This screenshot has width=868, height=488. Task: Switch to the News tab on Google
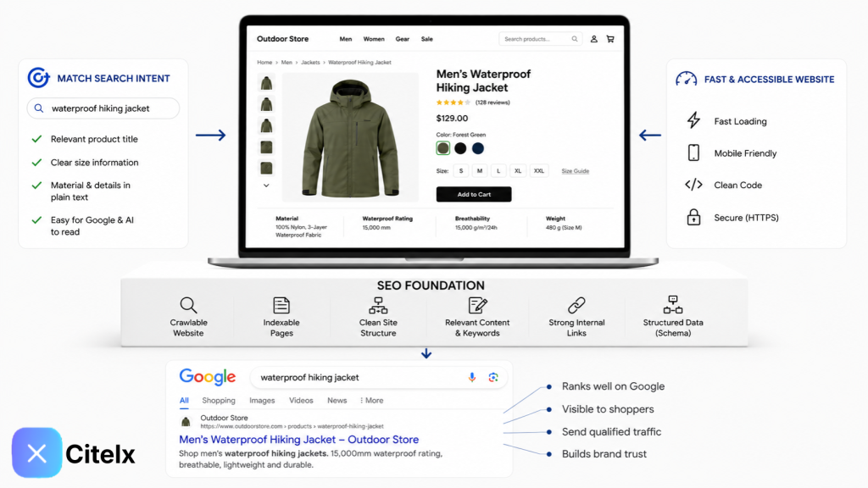(337, 401)
